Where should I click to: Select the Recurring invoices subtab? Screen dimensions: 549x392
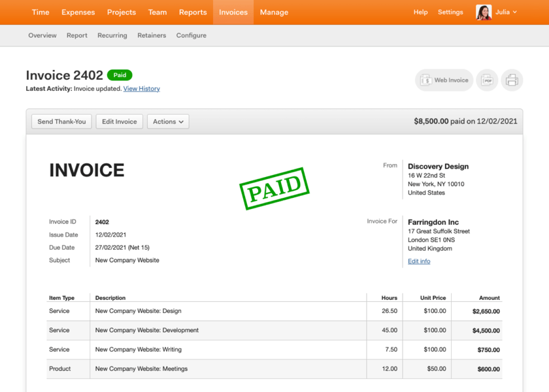coord(112,35)
